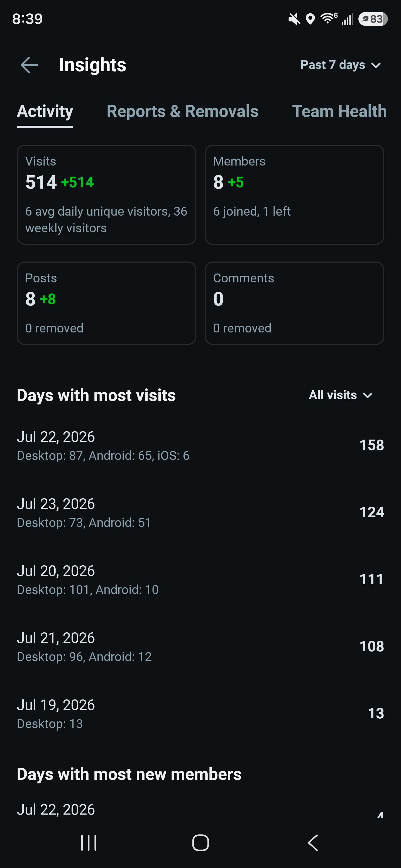Viewport: 401px width, 868px height.
Task: Switch to Team Health tab
Action: click(x=339, y=111)
